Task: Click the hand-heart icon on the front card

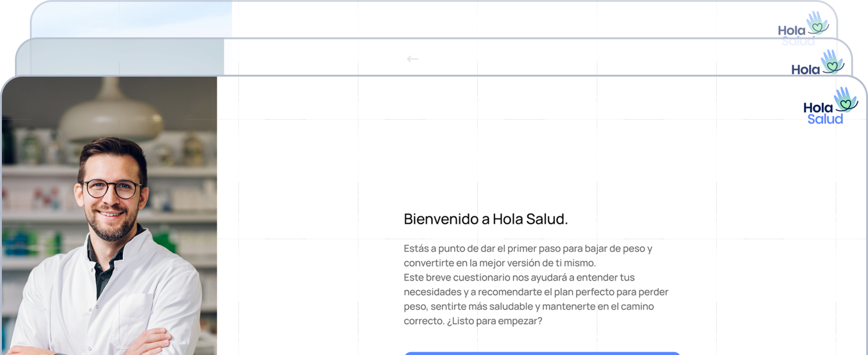Action: click(x=846, y=100)
